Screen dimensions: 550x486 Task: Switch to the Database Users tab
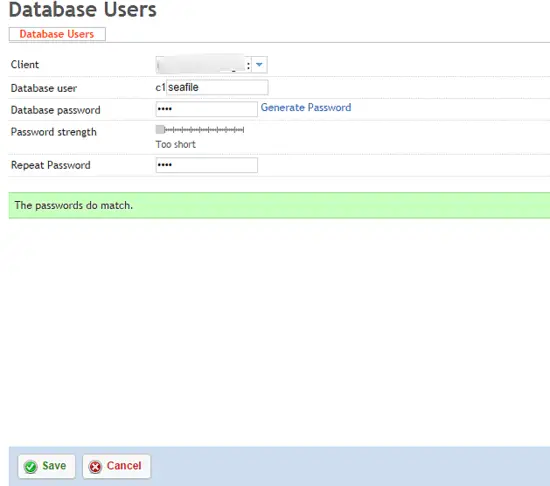point(57,34)
